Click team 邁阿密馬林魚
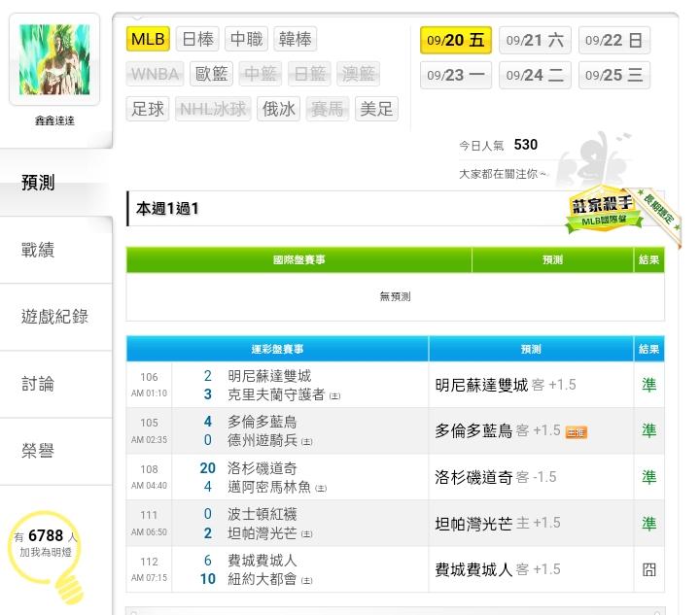The image size is (700, 615). tap(269, 487)
